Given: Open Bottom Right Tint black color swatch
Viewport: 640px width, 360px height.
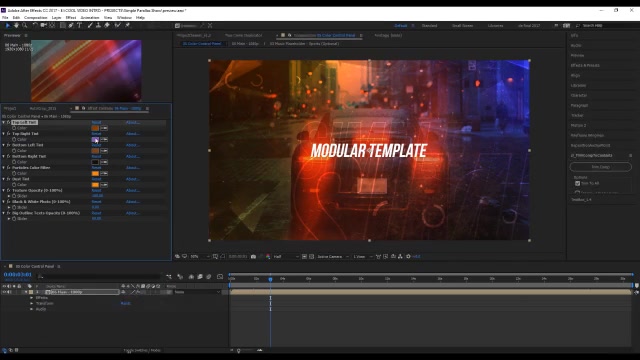Looking at the screenshot, I should coord(95,162).
